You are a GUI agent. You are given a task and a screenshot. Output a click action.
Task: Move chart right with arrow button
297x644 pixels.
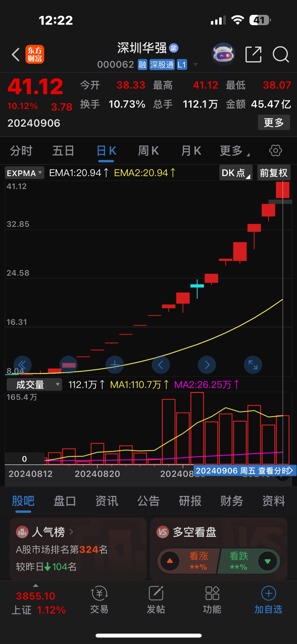point(207,365)
